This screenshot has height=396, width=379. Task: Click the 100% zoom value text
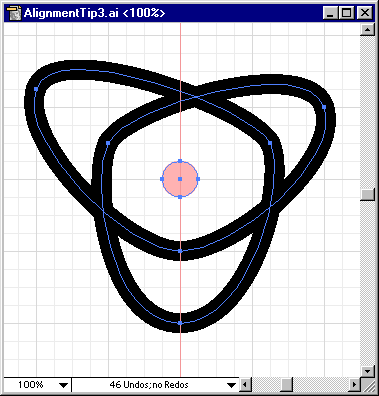[x=31, y=385]
